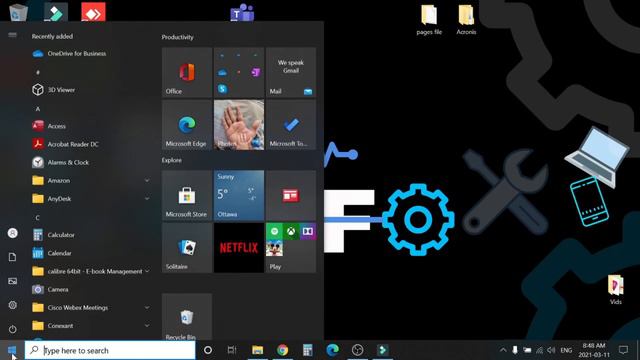The image size is (640, 360).
Task: Select the Microsoft Teams desktop icon
Action: (242, 12)
